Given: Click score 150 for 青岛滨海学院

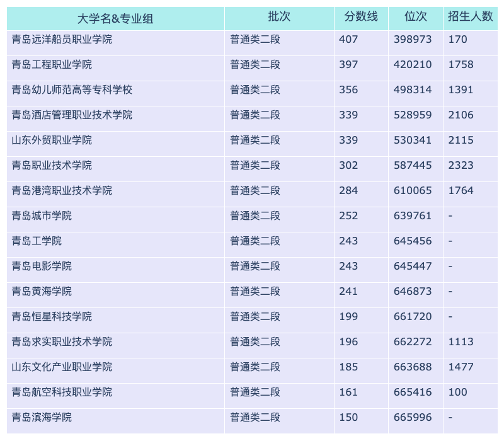Looking at the screenshot, I should pyautogui.click(x=348, y=417).
